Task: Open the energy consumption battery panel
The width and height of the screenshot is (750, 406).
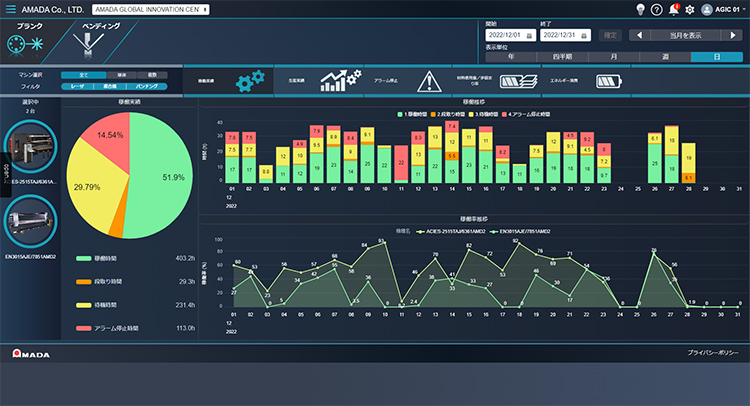Action: (x=609, y=81)
